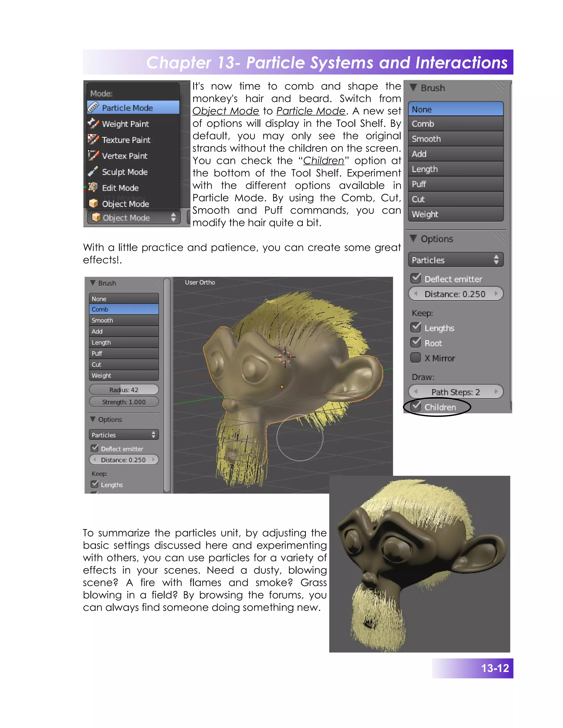The width and height of the screenshot is (563, 728).
Task: Click the underlined Children text in paragraph
Action: pos(323,160)
